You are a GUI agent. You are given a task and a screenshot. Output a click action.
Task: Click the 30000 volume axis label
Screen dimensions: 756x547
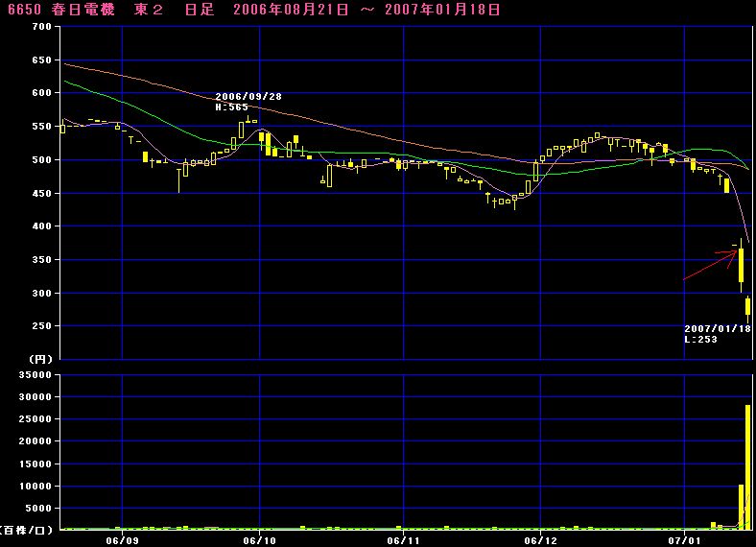click(35, 397)
